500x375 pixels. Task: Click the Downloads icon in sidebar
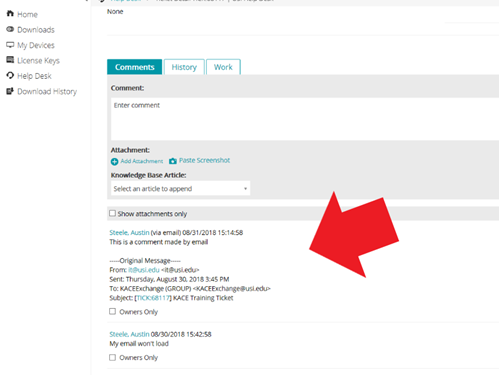(10, 29)
